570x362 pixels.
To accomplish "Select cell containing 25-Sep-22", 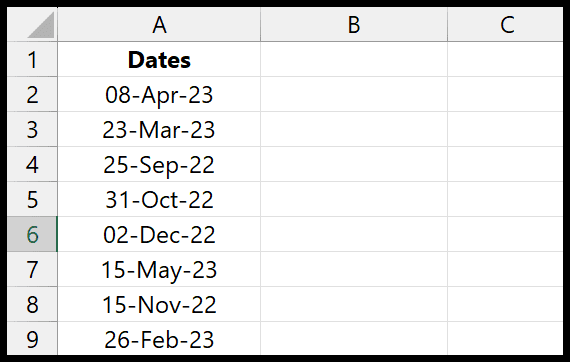I will [159, 164].
